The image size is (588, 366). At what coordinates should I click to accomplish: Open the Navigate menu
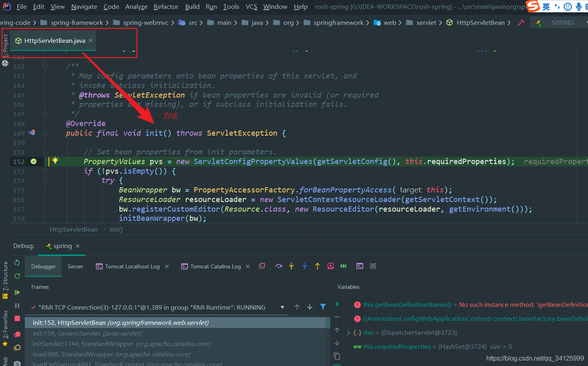click(84, 6)
